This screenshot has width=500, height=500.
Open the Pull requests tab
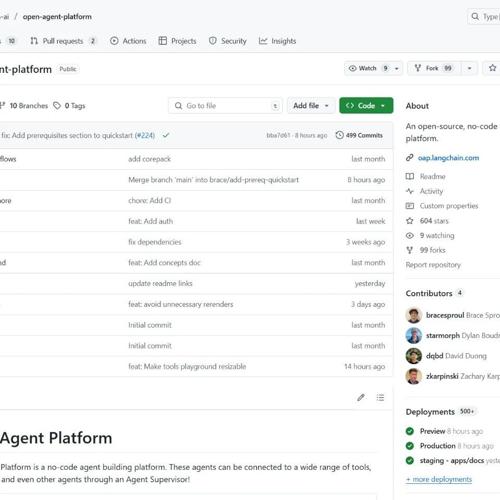pyautogui.click(x=63, y=41)
